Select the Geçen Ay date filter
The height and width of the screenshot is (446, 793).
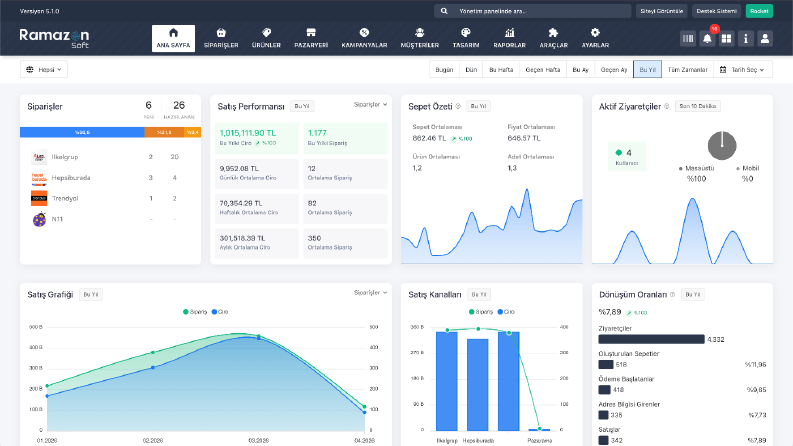coord(613,69)
